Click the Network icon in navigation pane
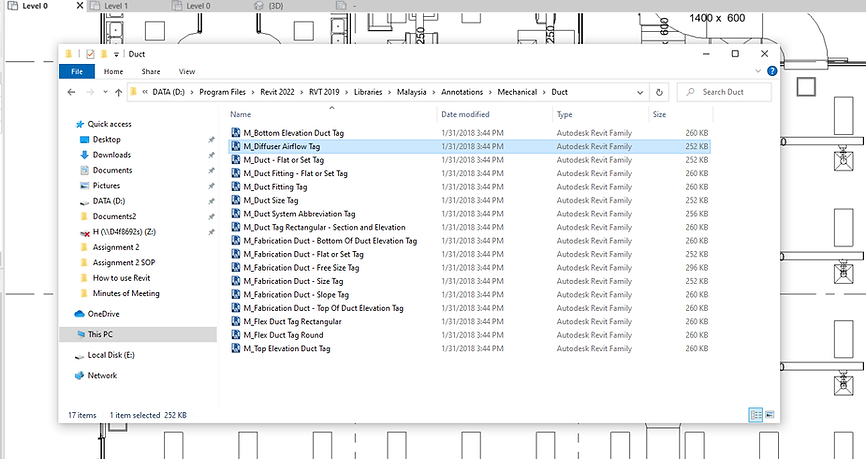 click(79, 376)
